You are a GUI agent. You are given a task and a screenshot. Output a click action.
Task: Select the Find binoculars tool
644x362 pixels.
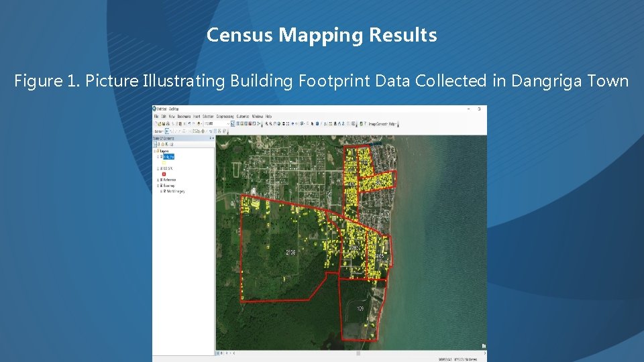[335, 123]
